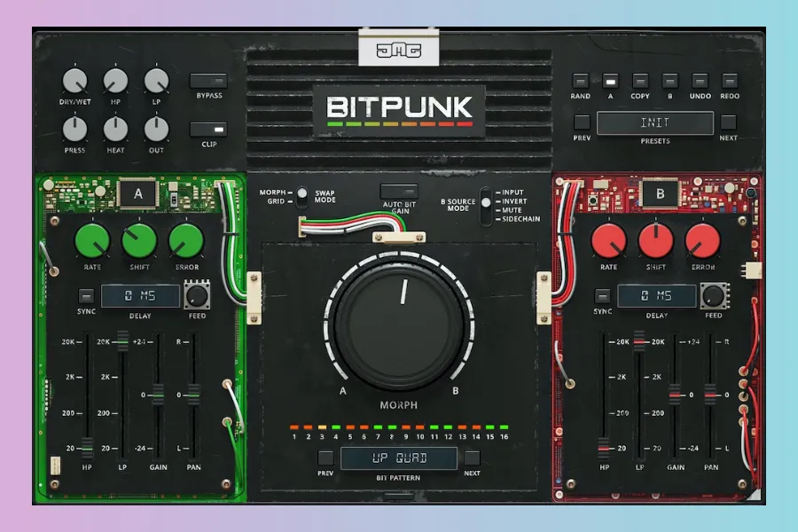
Task: Click the section B FEED knob
Action: [714, 296]
